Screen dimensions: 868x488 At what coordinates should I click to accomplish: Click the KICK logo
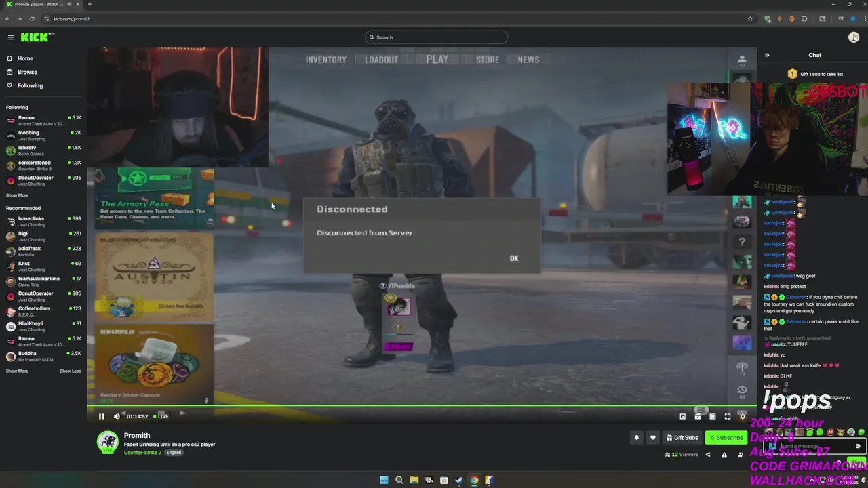coord(34,37)
